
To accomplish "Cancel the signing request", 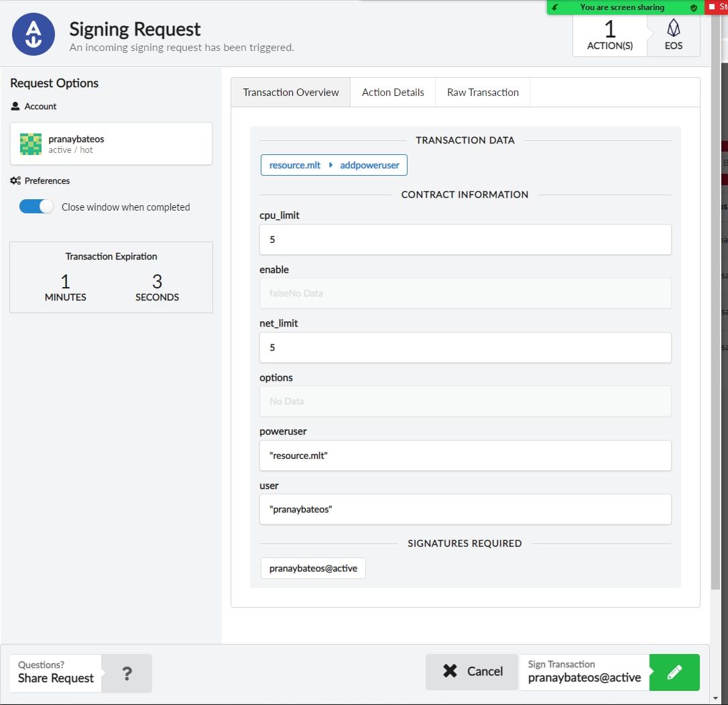I will click(x=472, y=672).
